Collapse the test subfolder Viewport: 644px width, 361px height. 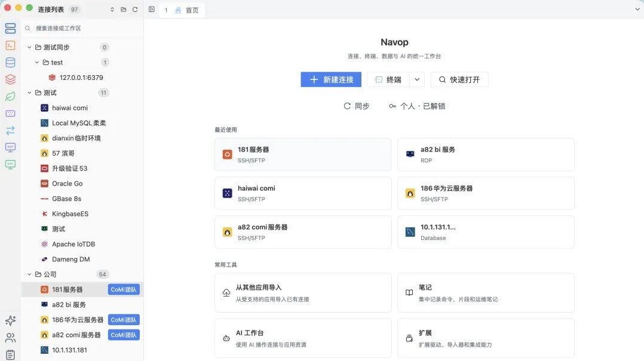(x=37, y=62)
